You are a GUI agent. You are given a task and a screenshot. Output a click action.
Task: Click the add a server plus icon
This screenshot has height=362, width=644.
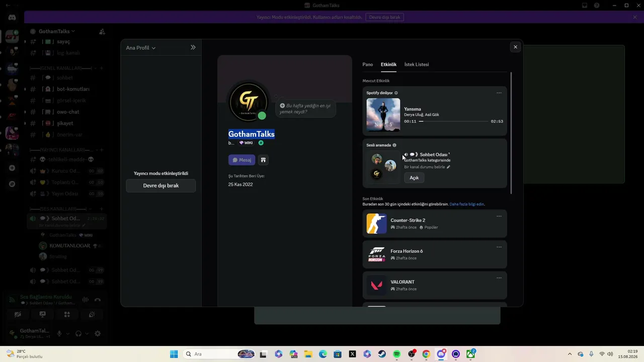12,168
